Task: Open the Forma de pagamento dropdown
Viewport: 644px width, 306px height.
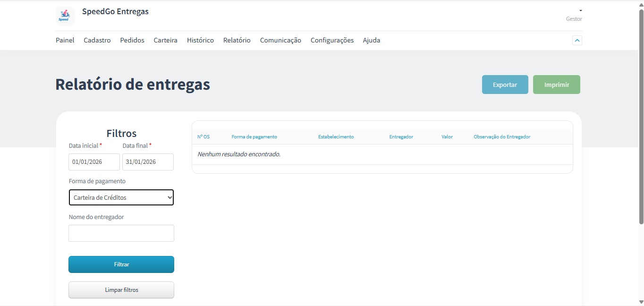Action: [121, 197]
